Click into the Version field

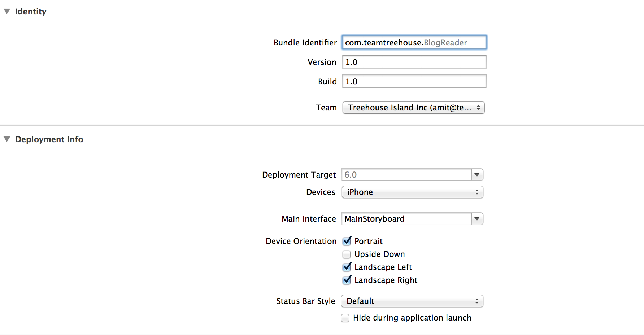point(414,62)
